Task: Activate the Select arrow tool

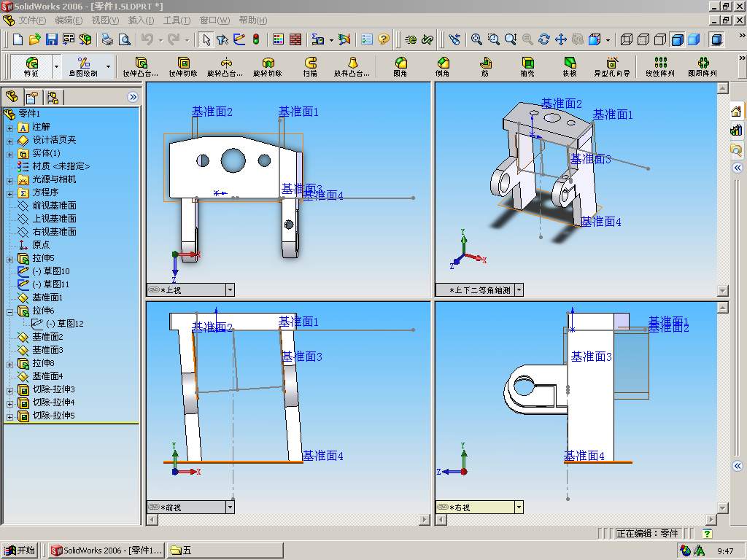Action: click(206, 39)
